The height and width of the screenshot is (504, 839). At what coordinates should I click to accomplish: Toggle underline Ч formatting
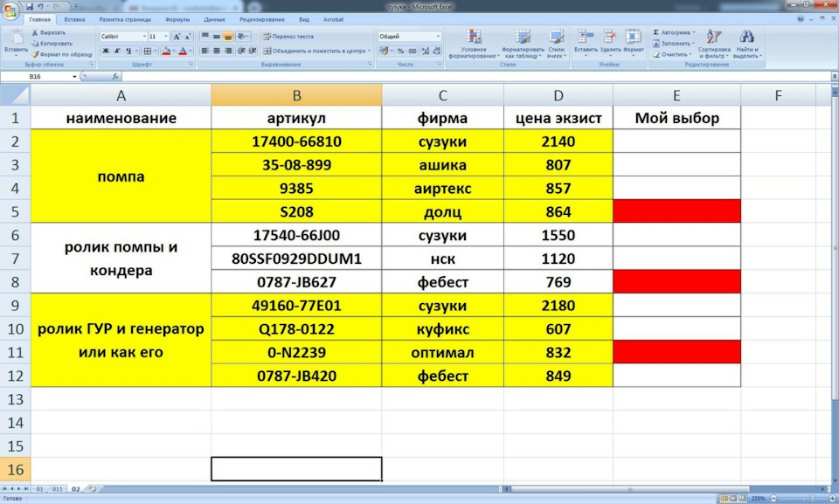pyautogui.click(x=128, y=51)
